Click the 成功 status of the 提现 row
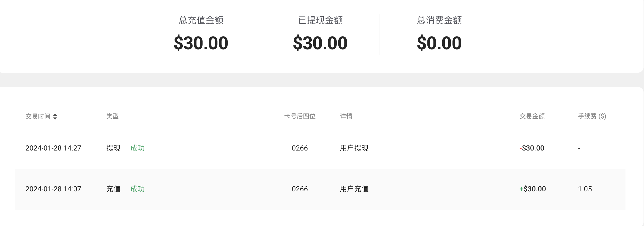The width and height of the screenshot is (644, 226). (137, 148)
